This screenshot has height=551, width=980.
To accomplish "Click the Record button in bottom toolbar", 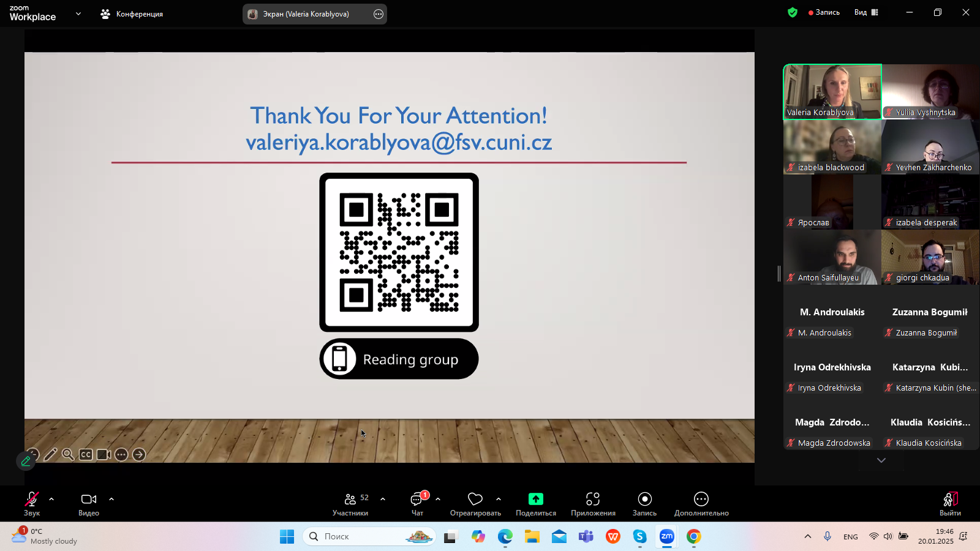I will (644, 504).
